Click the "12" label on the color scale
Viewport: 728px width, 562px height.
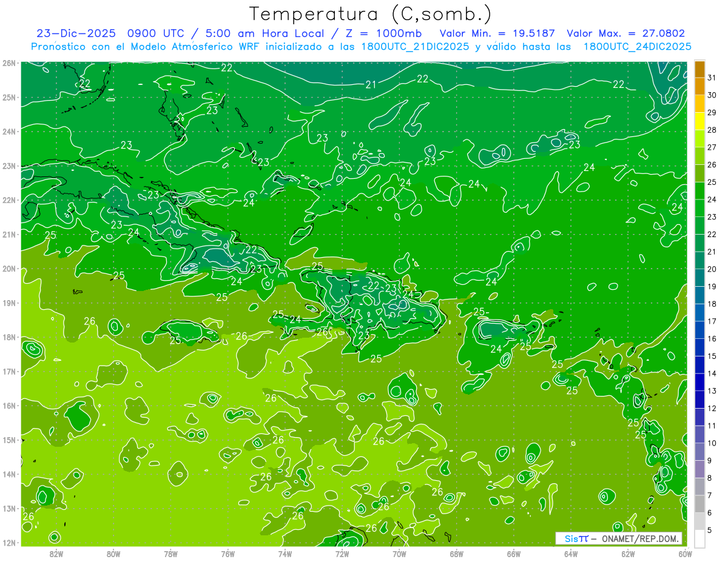(712, 409)
